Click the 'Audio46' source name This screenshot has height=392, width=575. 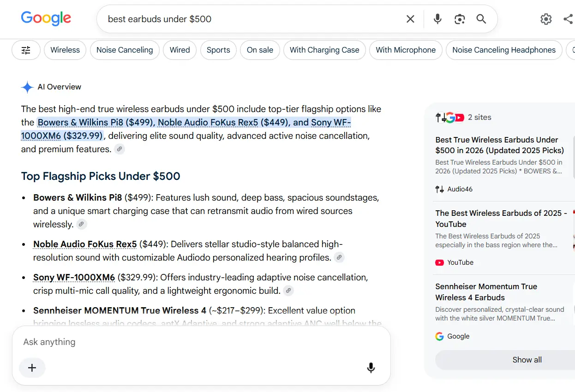[460, 189]
